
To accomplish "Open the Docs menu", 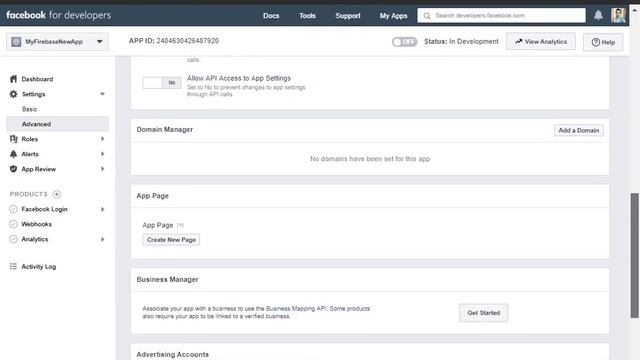I will pos(271,16).
